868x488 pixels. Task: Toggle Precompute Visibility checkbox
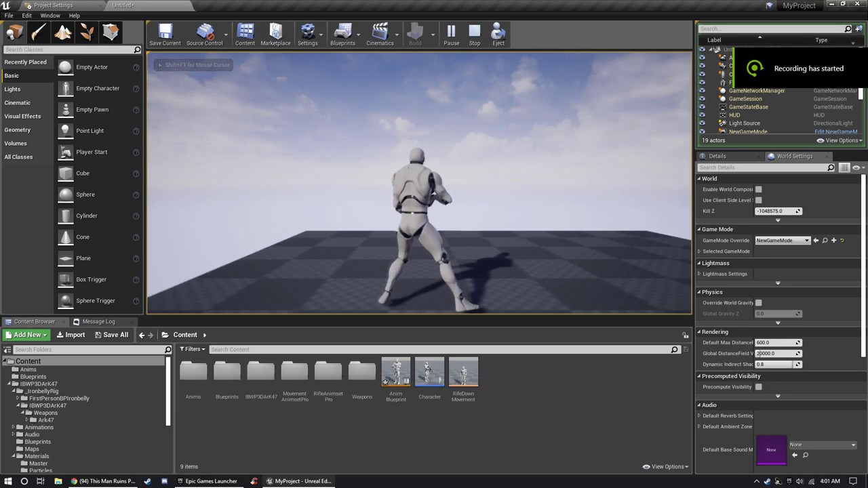click(758, 387)
